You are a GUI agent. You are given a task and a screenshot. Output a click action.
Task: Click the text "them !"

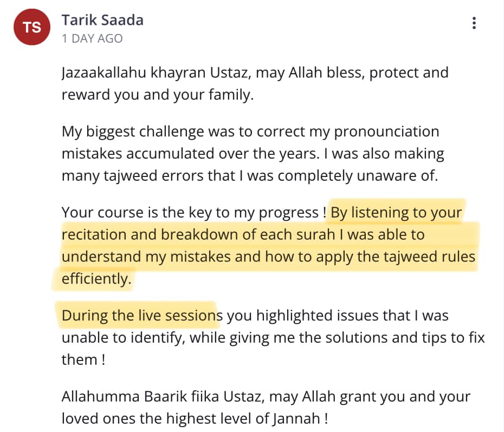point(83,359)
